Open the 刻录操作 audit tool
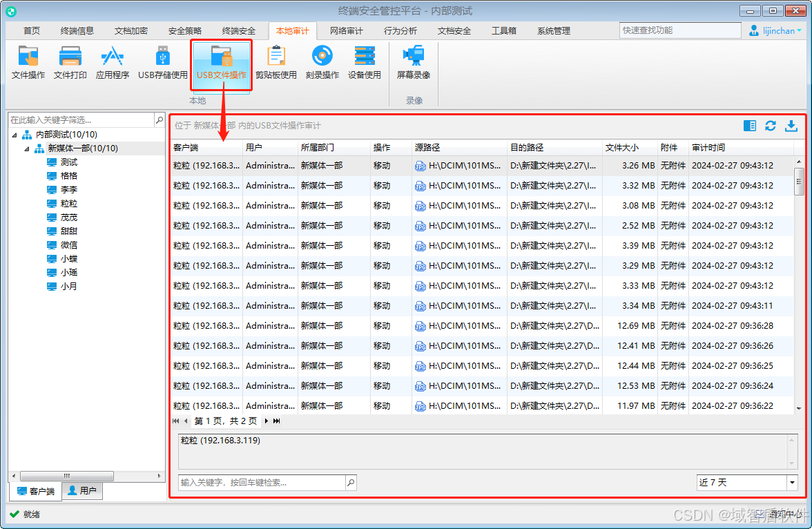Viewport: 812px width, 529px height. click(322, 63)
